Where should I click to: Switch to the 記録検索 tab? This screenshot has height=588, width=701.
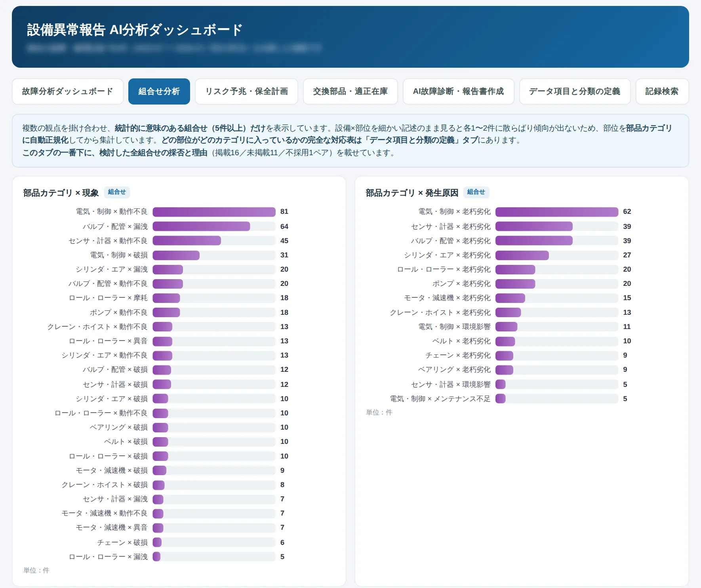pyautogui.click(x=662, y=91)
